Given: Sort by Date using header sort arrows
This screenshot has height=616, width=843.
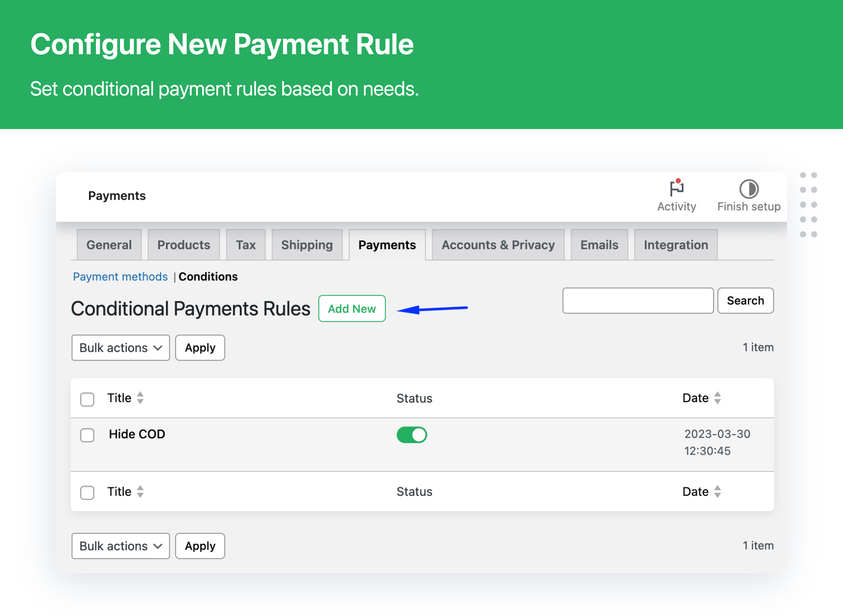Looking at the screenshot, I should click(x=717, y=398).
